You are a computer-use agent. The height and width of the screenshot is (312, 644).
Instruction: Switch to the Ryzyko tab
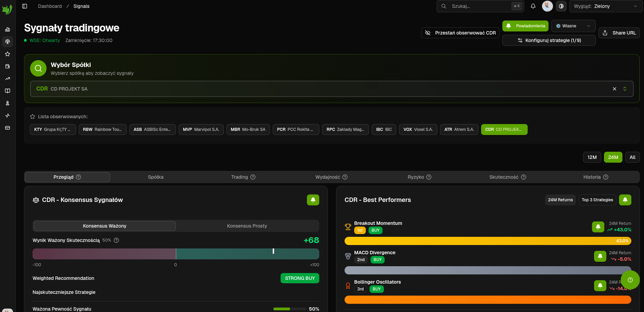point(420,177)
